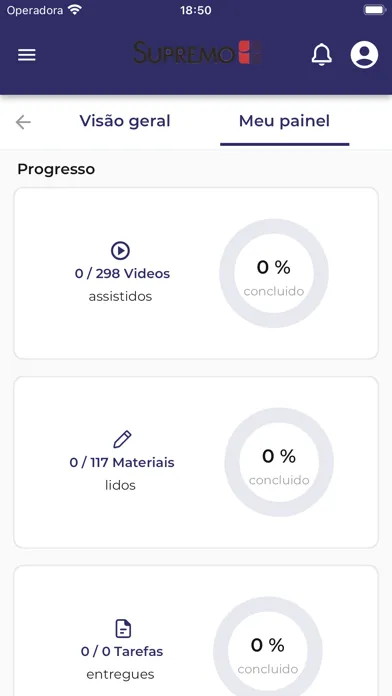Switch to the Visão geral tab

[x=125, y=121]
